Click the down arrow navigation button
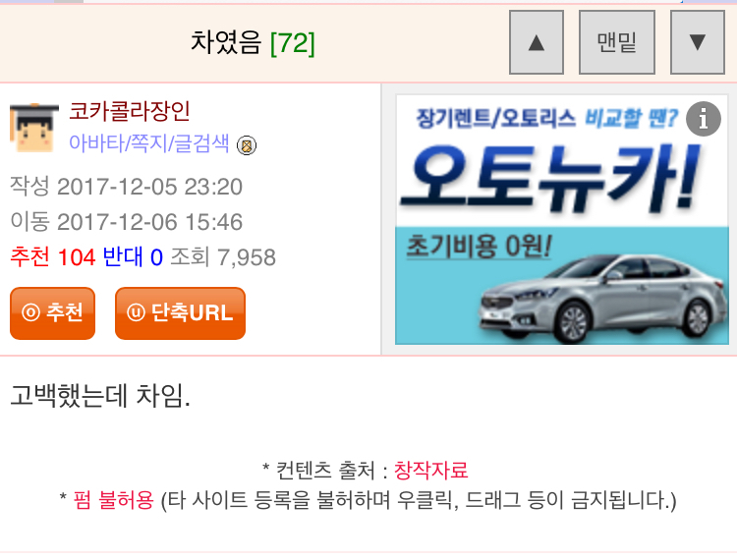 click(x=698, y=42)
